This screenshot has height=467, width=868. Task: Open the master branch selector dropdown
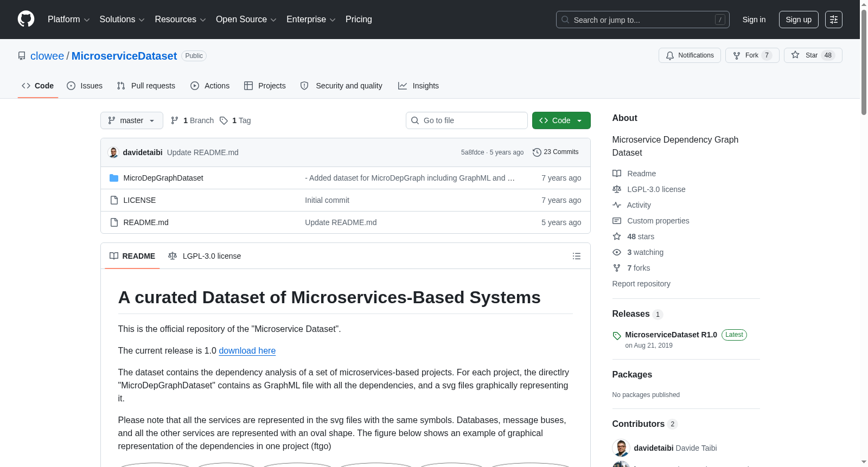coord(132,120)
